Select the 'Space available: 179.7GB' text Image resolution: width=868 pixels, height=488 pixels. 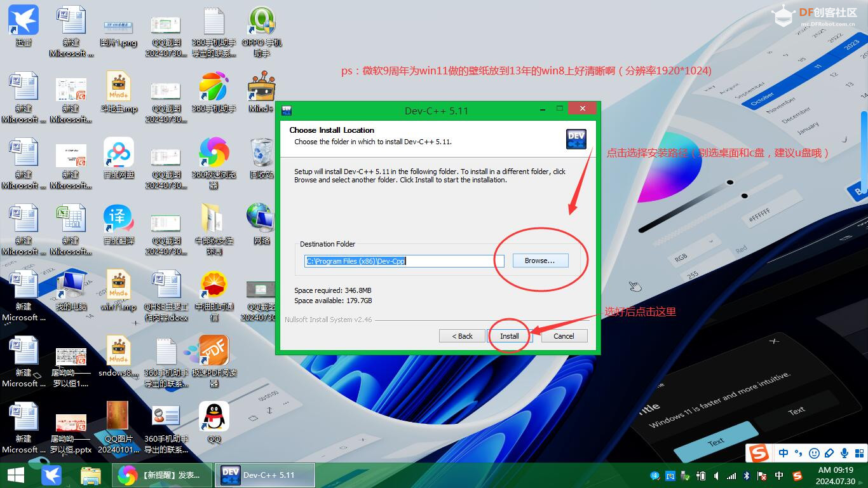pos(333,301)
